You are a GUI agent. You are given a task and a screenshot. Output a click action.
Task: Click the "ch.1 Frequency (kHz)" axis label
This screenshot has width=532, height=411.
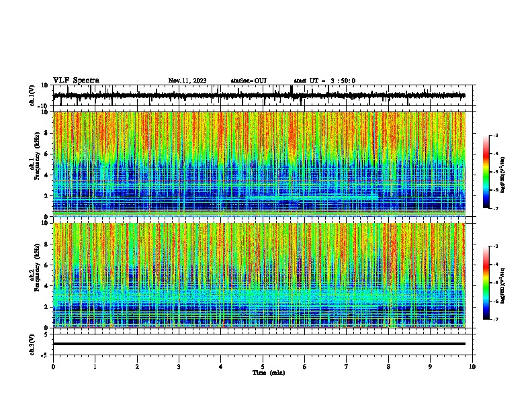pyautogui.click(x=35, y=156)
